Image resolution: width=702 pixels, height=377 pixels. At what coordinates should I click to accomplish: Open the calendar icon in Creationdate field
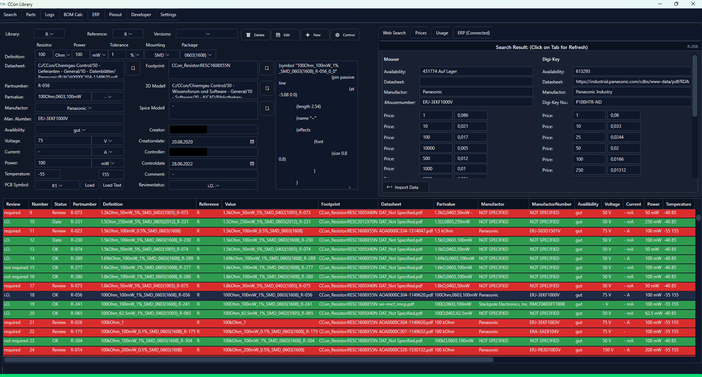(x=252, y=141)
